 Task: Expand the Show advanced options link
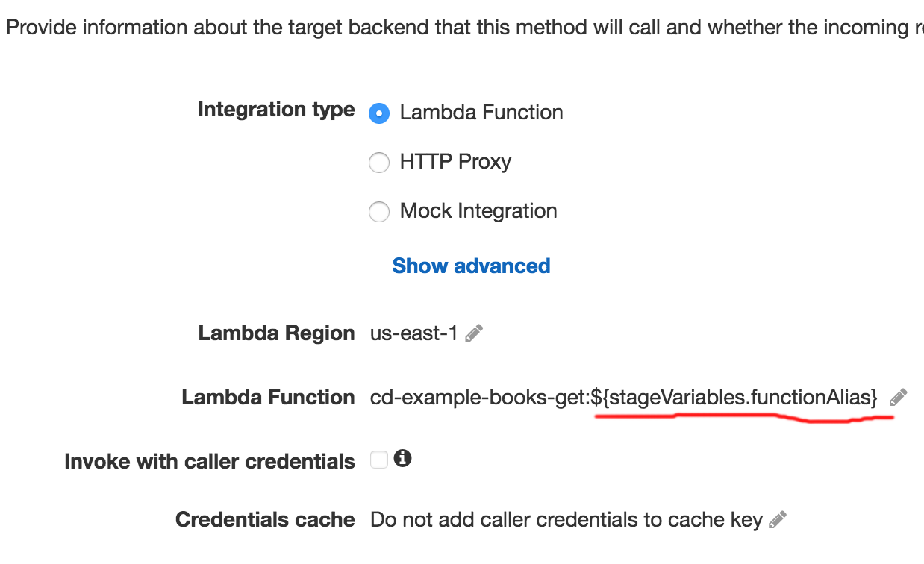[471, 266]
